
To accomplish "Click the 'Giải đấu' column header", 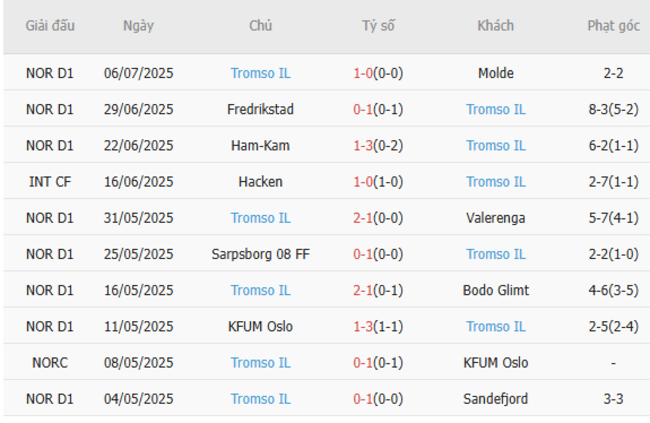I will 50,26.
